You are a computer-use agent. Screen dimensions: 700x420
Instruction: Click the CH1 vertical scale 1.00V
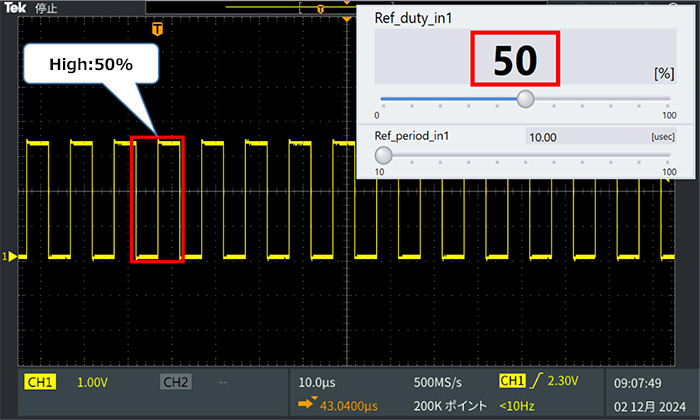click(92, 383)
